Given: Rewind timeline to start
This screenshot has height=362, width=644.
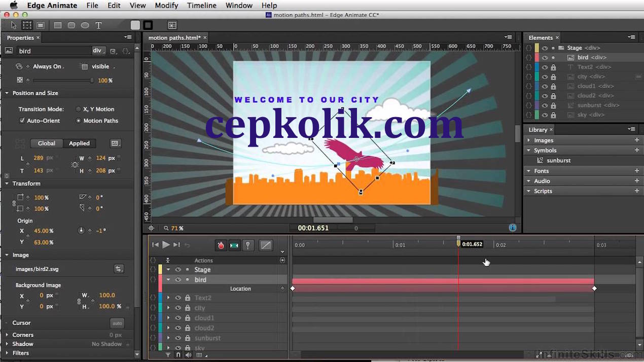Looking at the screenshot, I should tap(156, 245).
